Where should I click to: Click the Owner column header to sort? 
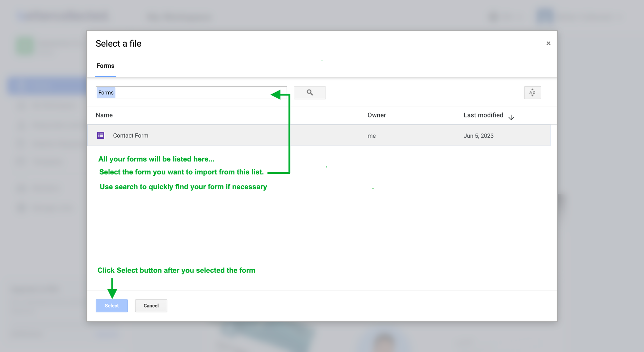click(376, 115)
